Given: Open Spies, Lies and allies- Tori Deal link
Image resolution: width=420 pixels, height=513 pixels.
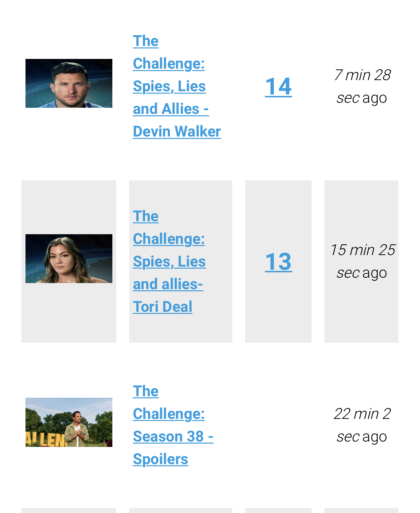Looking at the screenshot, I should tap(169, 262).
